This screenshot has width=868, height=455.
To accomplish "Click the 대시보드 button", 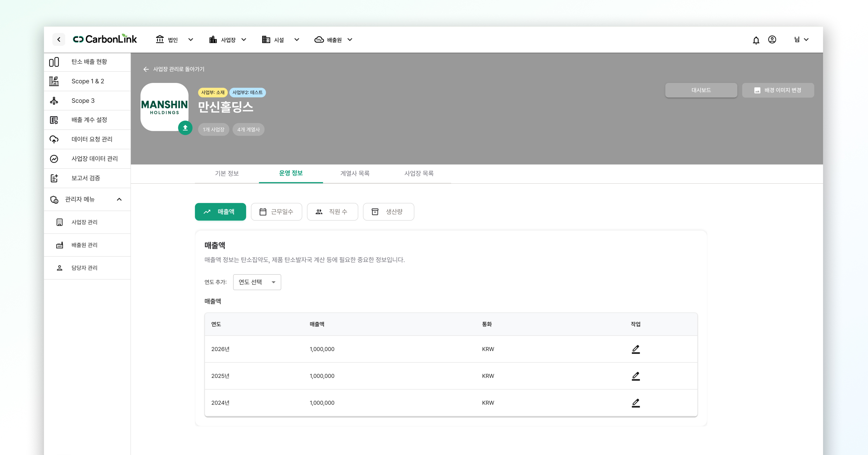I will [x=701, y=91].
